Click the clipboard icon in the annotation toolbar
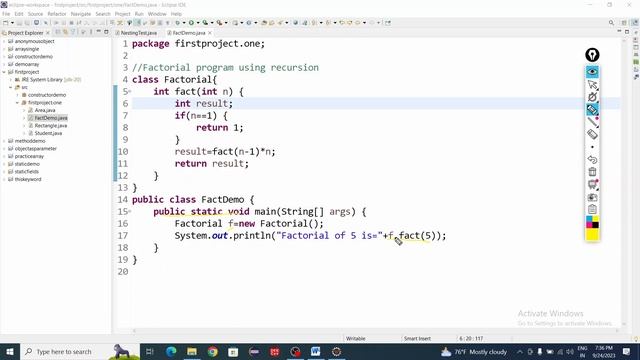Screen dimensions: 640x360 click(x=592, y=209)
